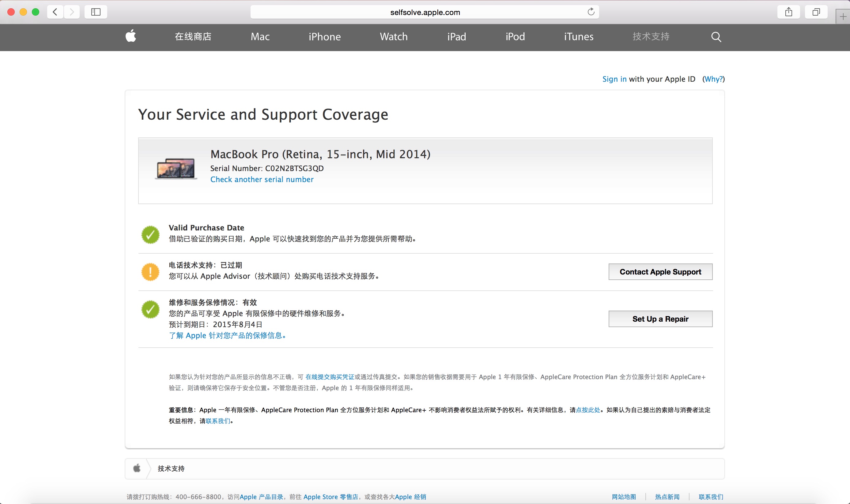Click the Sign in link

[x=614, y=79]
